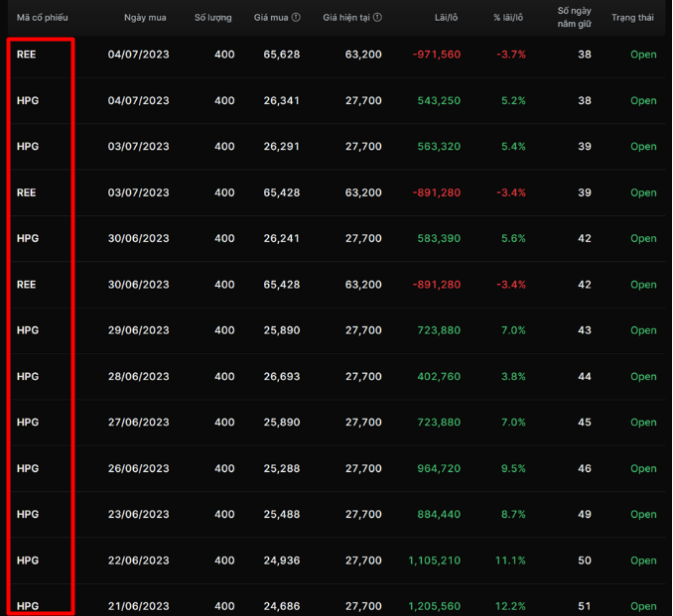Select the 12.2% gain percentage
This screenshot has width=673, height=616.
click(x=510, y=606)
